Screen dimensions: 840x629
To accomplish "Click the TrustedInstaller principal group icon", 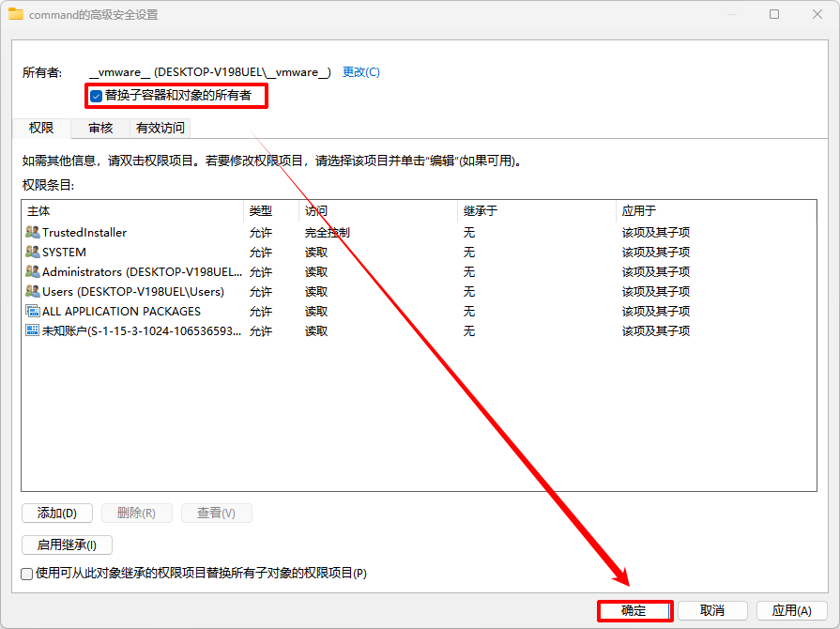I will click(x=33, y=232).
